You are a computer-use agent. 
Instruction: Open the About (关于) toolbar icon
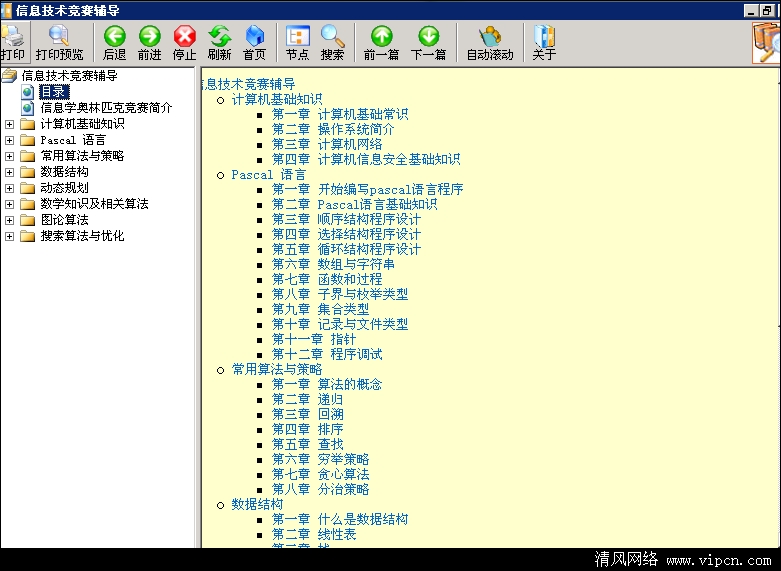[x=544, y=37]
